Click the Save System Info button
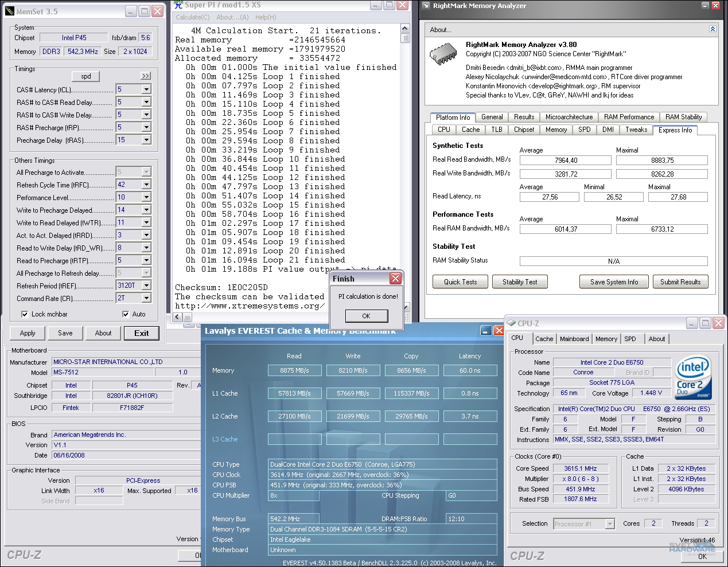728x567 pixels. pyautogui.click(x=613, y=281)
